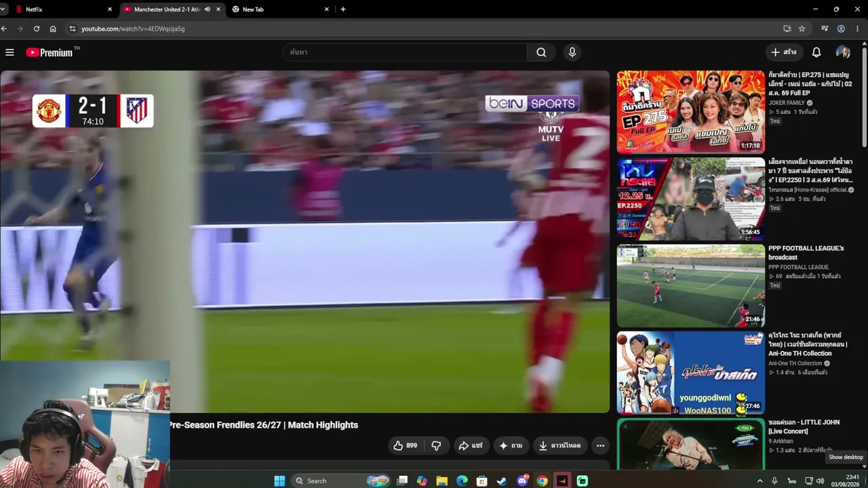
Task: Go back to the previous page
Action: tap(4, 28)
